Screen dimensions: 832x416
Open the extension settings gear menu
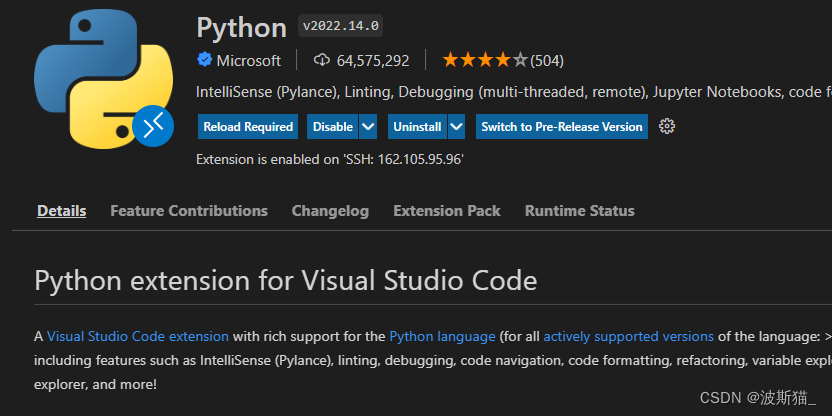(x=668, y=126)
